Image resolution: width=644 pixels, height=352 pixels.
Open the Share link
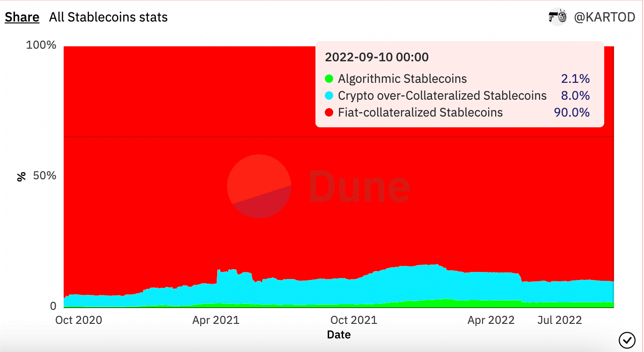[x=22, y=17]
